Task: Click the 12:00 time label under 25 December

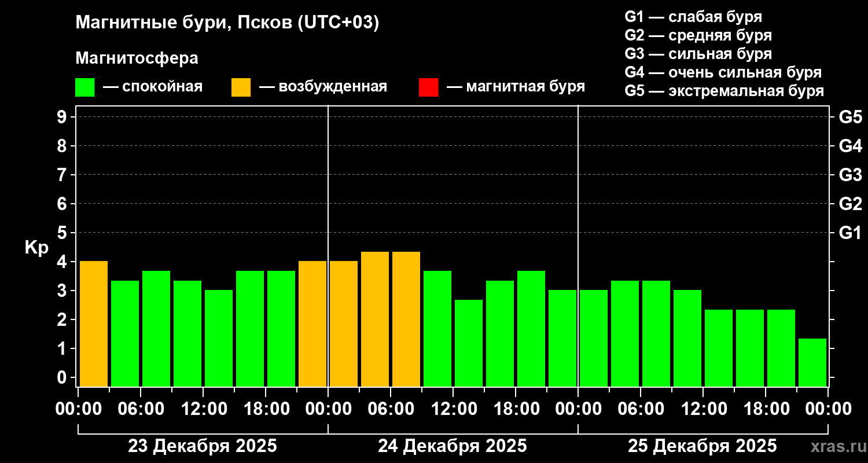Action: 703,409
